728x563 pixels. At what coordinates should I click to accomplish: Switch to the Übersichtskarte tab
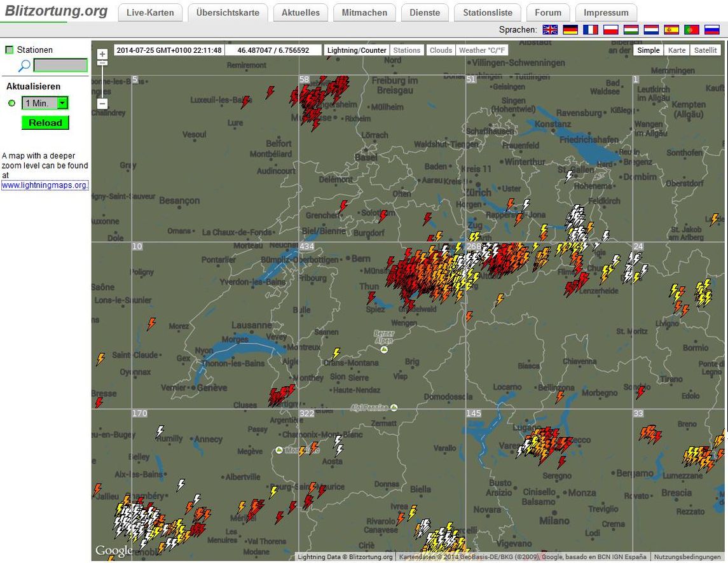click(228, 13)
